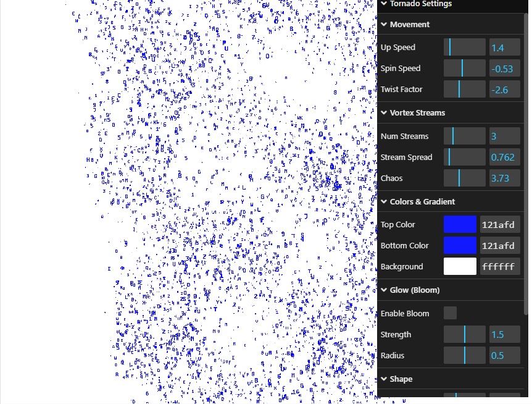The height and width of the screenshot is (404, 532).
Task: Click the Spin Speed slider
Action: [465, 69]
